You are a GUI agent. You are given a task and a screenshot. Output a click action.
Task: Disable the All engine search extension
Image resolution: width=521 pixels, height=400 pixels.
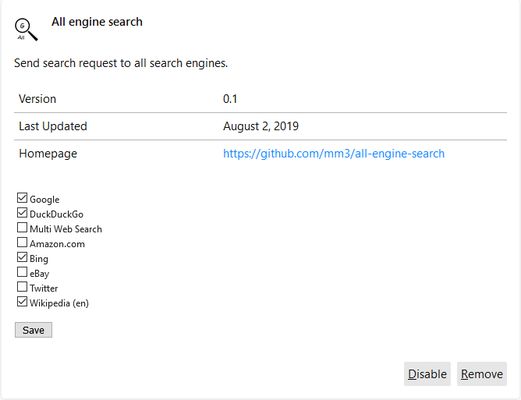(427, 374)
